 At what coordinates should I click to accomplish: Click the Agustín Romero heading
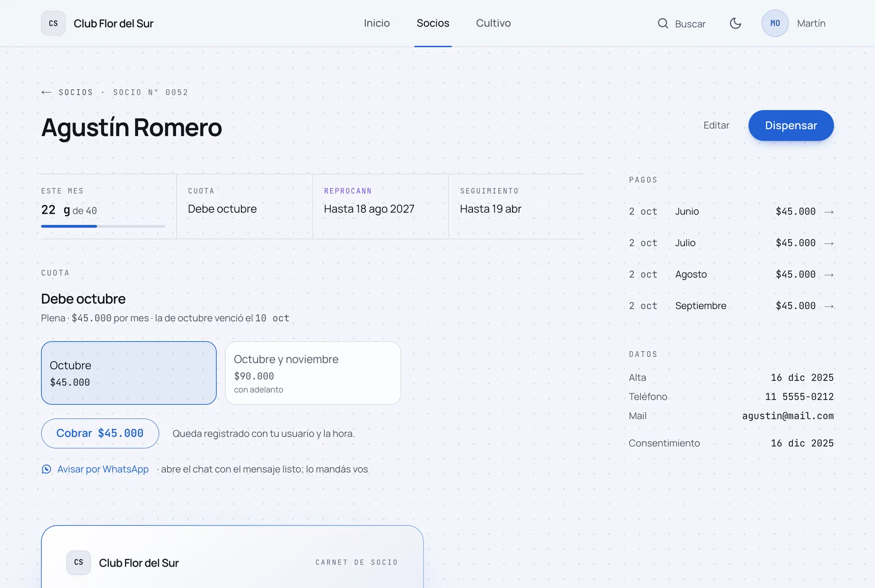132,127
